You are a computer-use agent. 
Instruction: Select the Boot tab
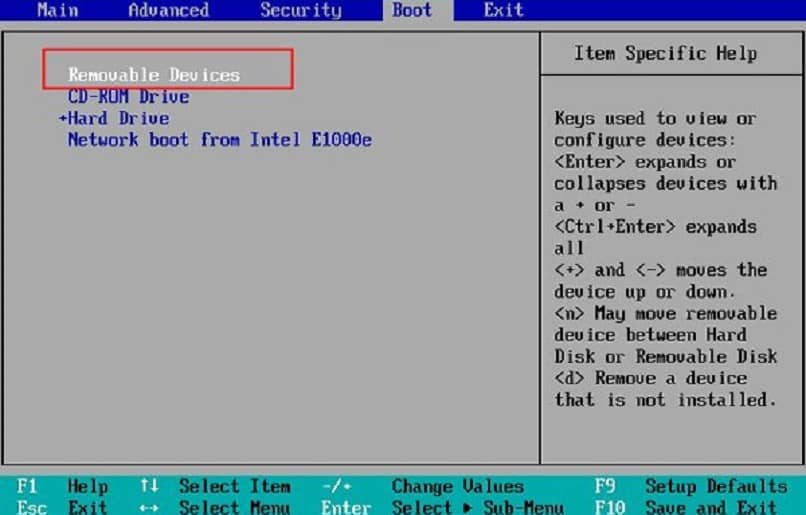tap(412, 10)
